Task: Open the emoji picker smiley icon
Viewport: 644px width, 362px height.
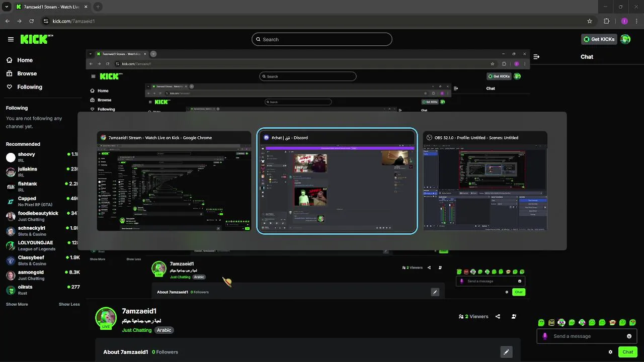Action: coord(629,336)
